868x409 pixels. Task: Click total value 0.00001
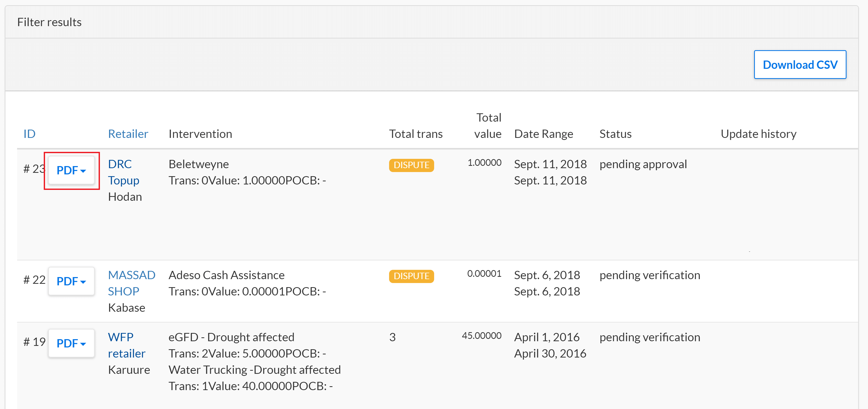click(x=484, y=274)
